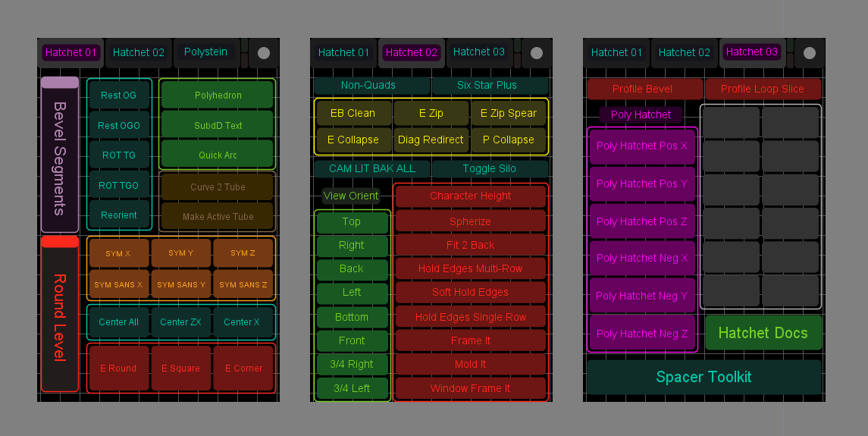
Task: Switch view to Bottom
Action: 352,318
